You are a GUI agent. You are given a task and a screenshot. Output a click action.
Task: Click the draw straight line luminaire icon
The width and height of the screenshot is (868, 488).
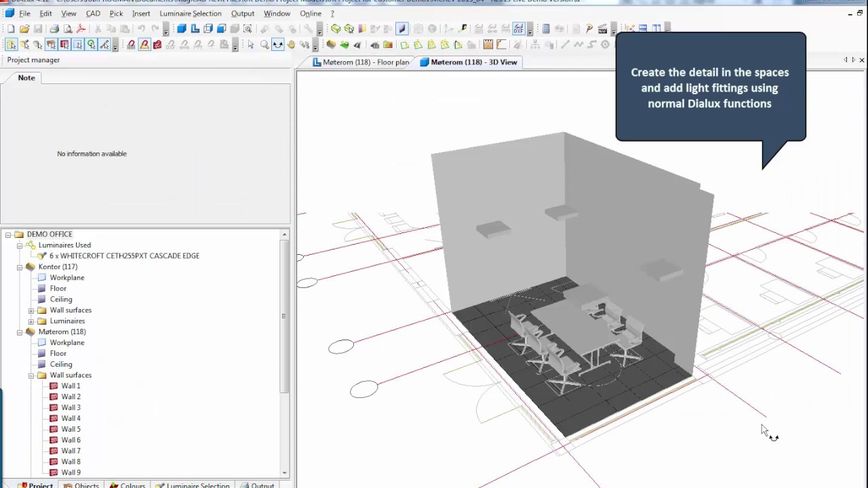click(565, 45)
